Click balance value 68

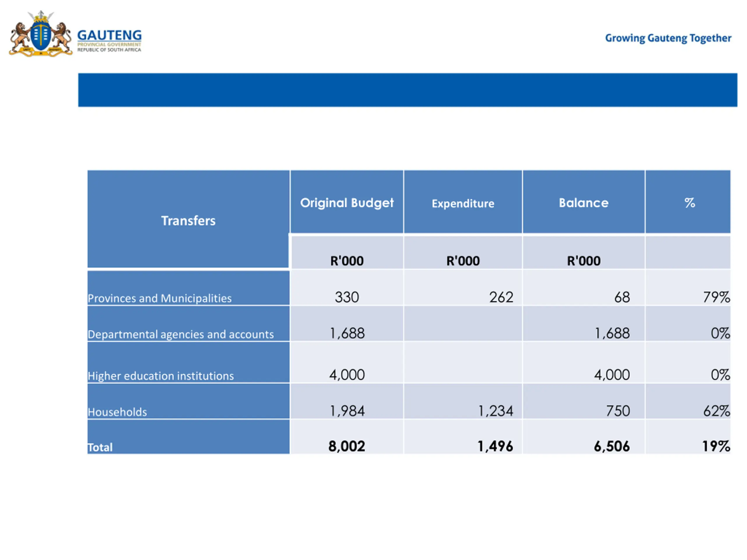tap(622, 297)
